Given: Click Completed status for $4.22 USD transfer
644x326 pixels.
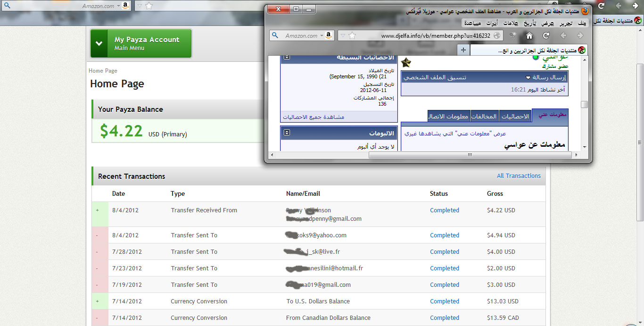Looking at the screenshot, I should coord(444,210).
